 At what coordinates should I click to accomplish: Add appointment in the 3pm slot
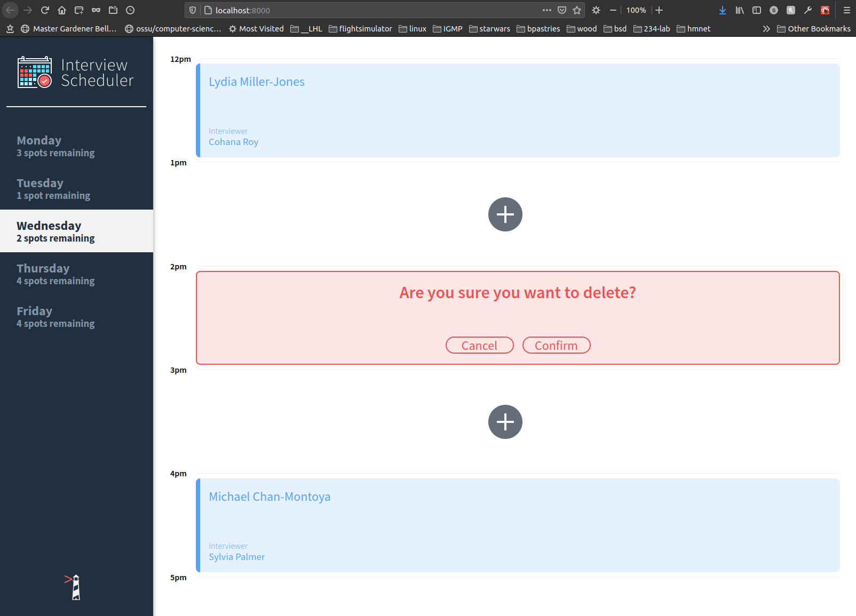point(505,422)
